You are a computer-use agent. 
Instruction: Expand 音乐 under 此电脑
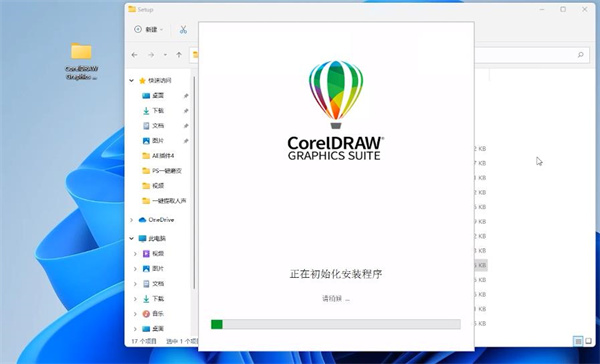[x=135, y=314]
